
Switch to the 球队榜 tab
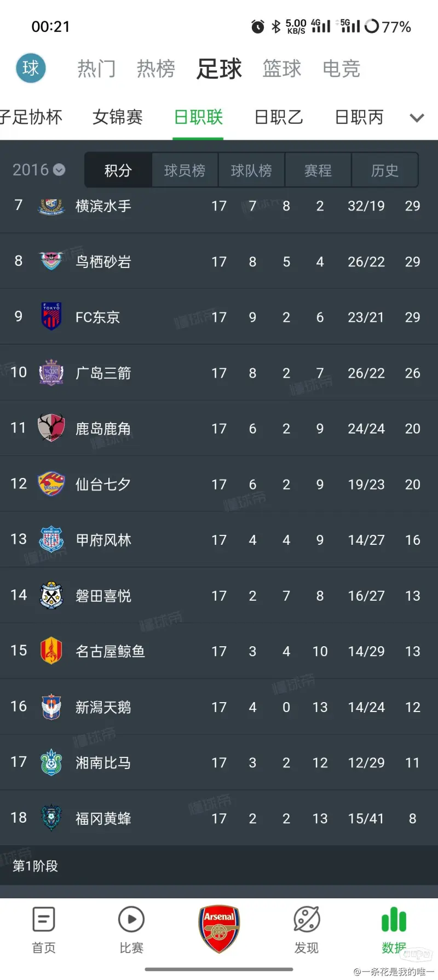[x=251, y=170]
